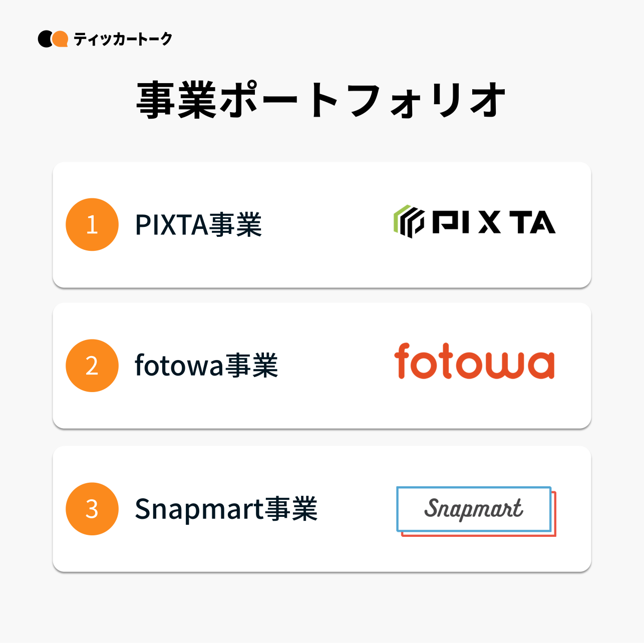Select the orange number 2 badge
Viewport: 644px width, 644px height.
click(92, 366)
